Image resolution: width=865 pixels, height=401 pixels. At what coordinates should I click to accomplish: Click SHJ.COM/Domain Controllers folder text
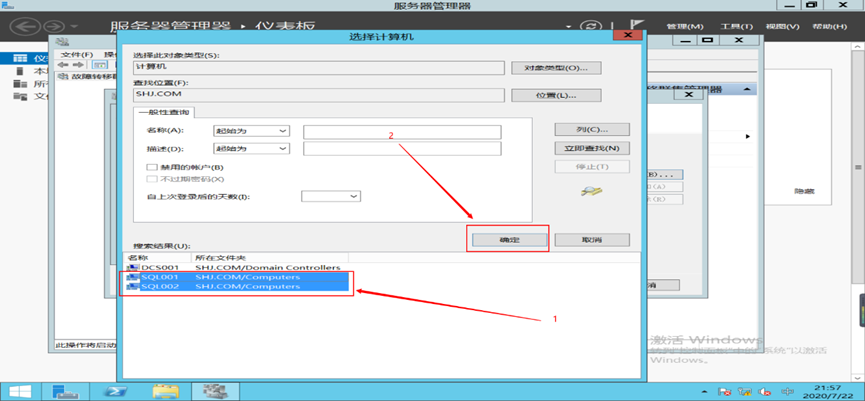coord(268,268)
